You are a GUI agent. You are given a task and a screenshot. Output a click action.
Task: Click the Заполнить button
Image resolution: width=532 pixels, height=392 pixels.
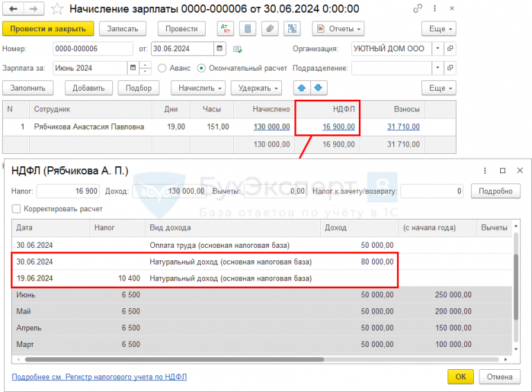[x=28, y=88]
